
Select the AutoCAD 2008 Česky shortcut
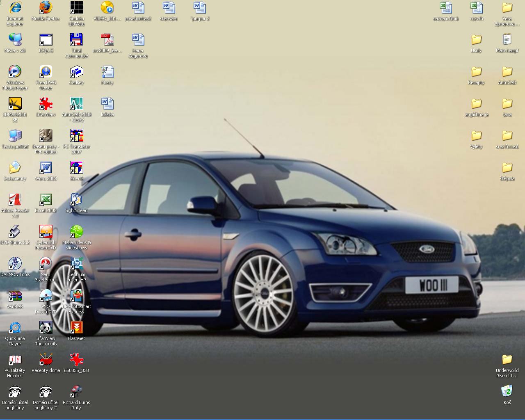76,104
